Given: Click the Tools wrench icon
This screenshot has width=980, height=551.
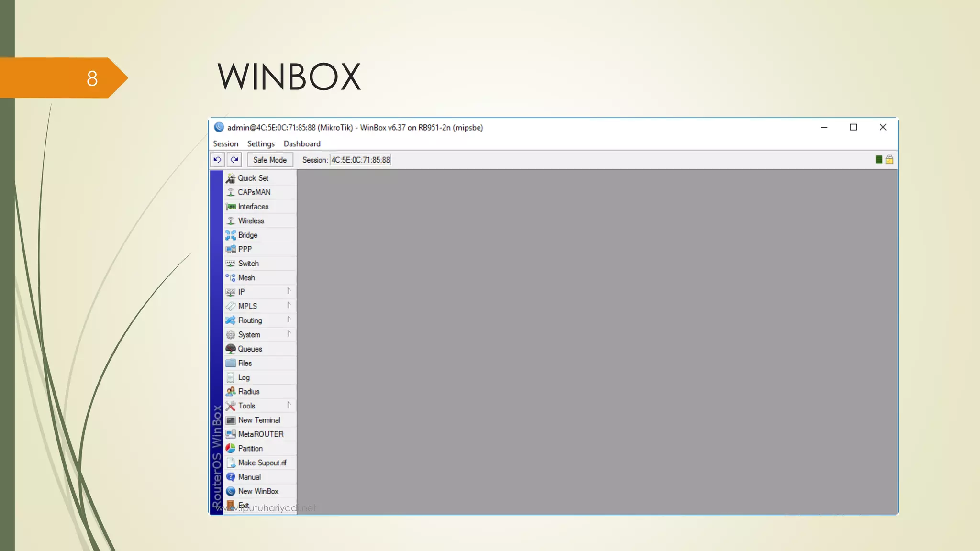Looking at the screenshot, I should [x=230, y=406].
